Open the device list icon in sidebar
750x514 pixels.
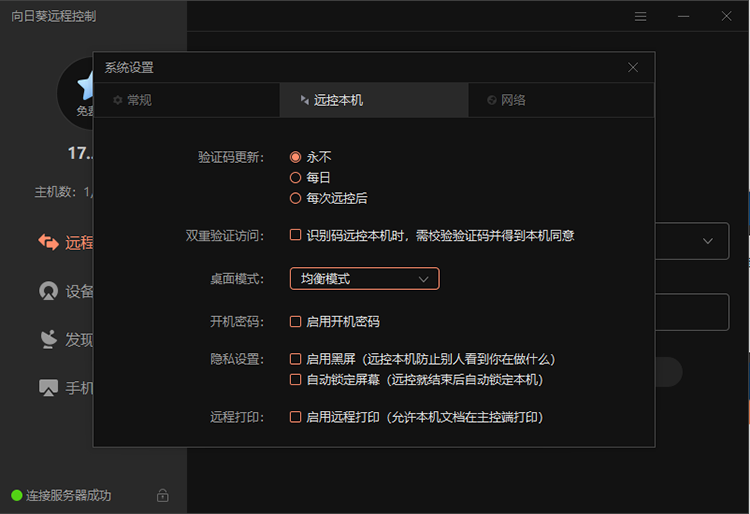[48, 291]
